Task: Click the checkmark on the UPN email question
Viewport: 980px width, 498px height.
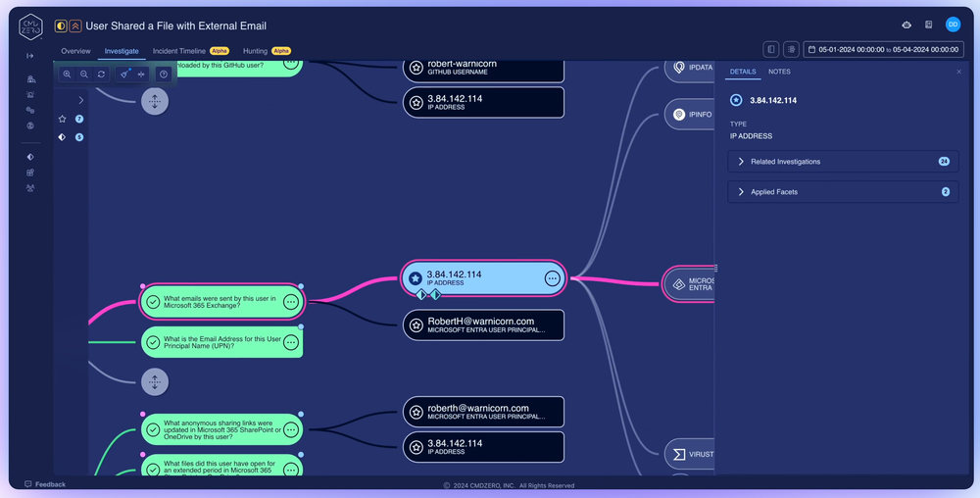Action: (x=153, y=342)
